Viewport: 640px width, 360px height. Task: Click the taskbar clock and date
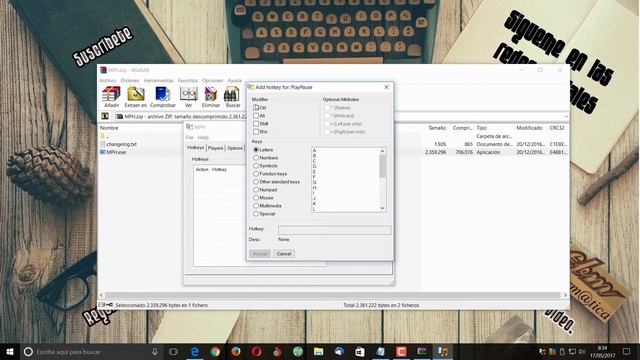[x=602, y=351]
